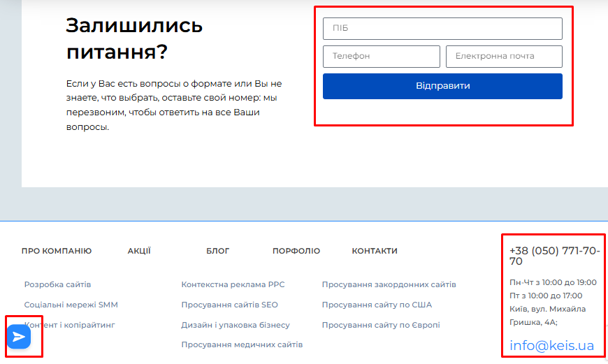Visit Просування сайту по США link

click(x=377, y=305)
